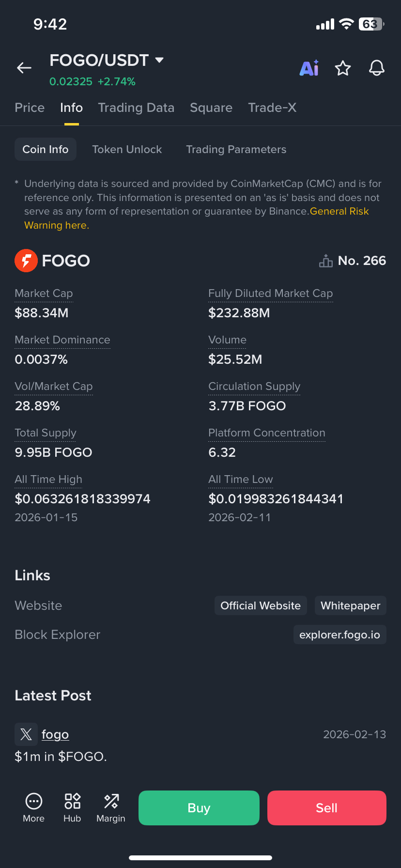Tap the price alert bell icon
Image resolution: width=401 pixels, height=868 pixels.
click(x=377, y=68)
